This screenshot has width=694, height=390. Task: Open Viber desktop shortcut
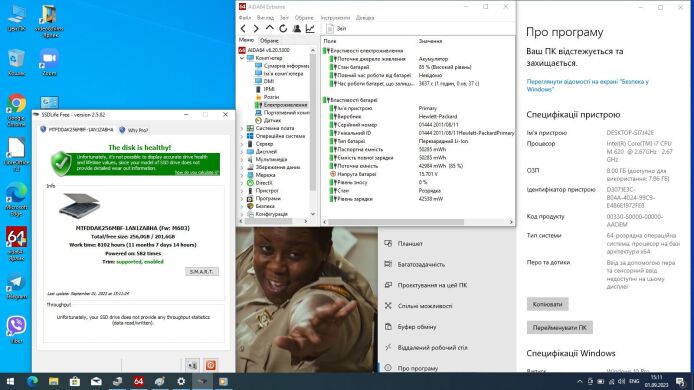click(16, 330)
